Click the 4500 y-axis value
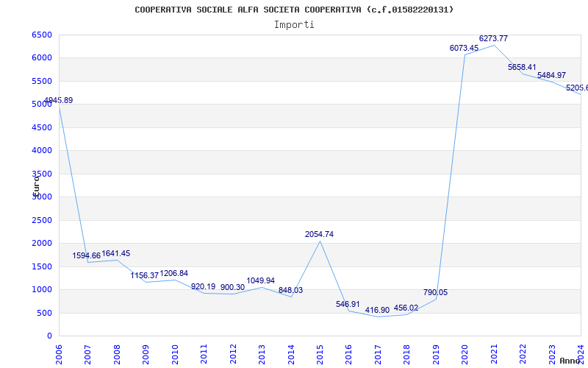 [42, 127]
